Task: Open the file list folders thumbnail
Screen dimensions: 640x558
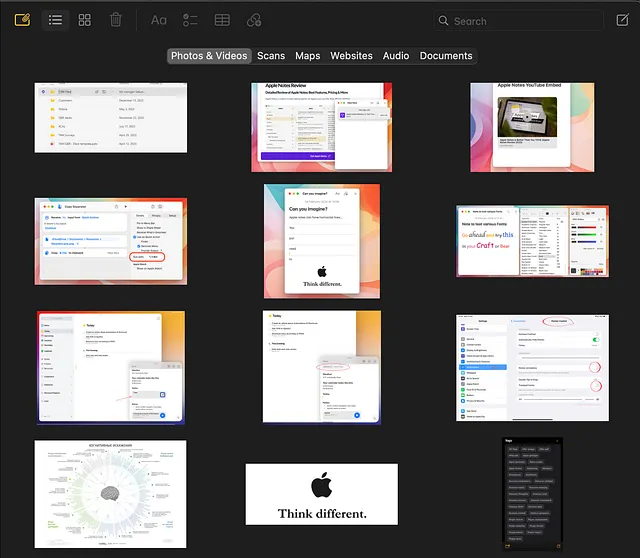Action: point(111,118)
